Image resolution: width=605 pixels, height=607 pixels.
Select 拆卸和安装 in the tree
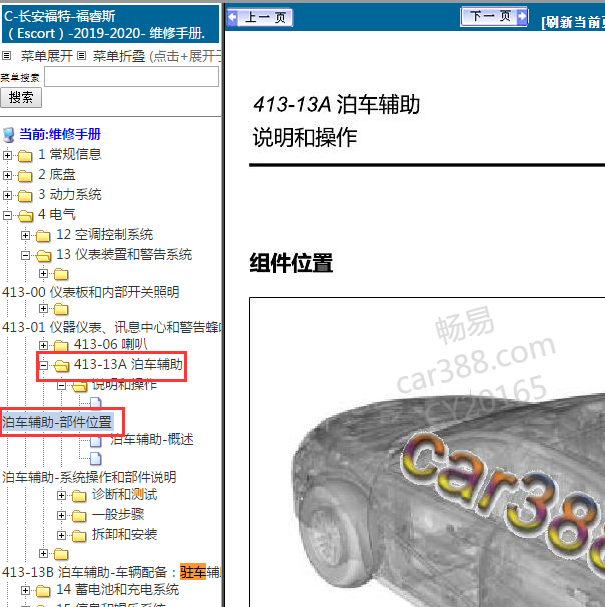pos(124,535)
